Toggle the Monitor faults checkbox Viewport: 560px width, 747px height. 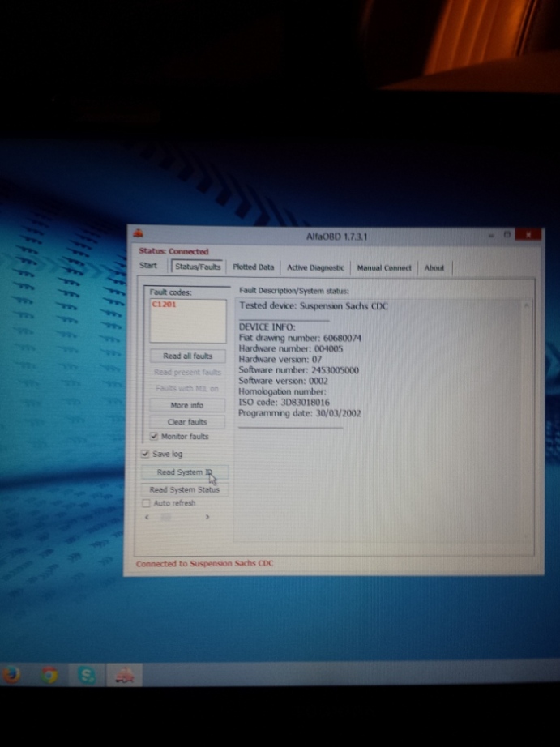[154, 436]
